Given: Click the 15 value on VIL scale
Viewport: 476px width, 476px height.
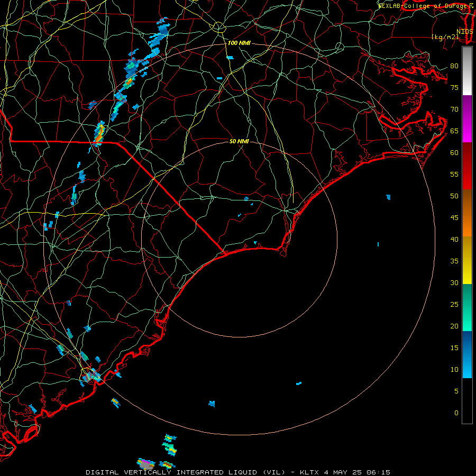Looking at the screenshot, I should coord(454,348).
